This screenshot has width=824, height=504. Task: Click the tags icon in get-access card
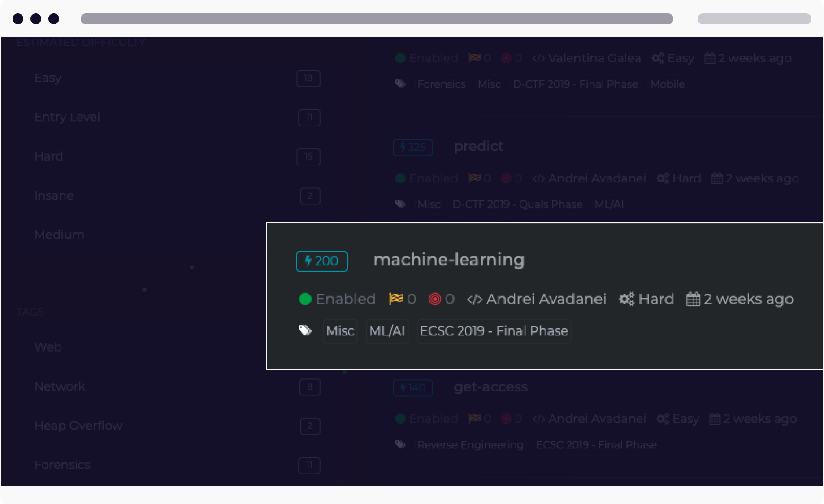pyautogui.click(x=400, y=444)
